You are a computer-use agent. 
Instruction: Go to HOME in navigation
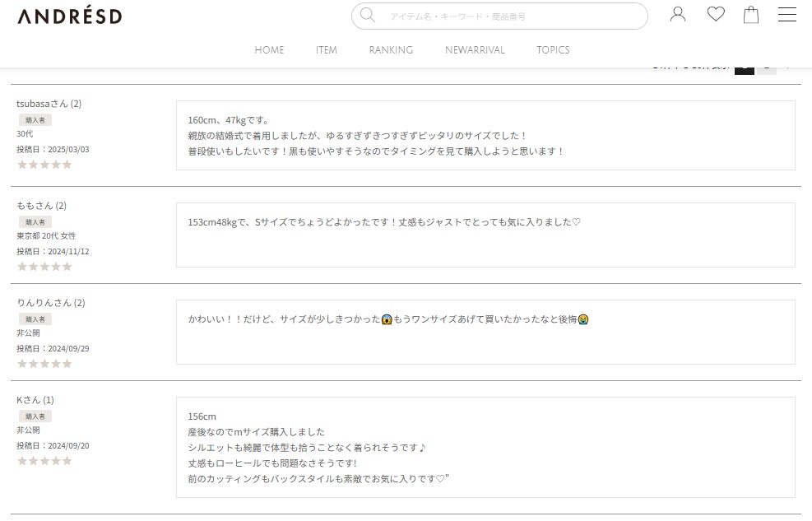tap(269, 50)
